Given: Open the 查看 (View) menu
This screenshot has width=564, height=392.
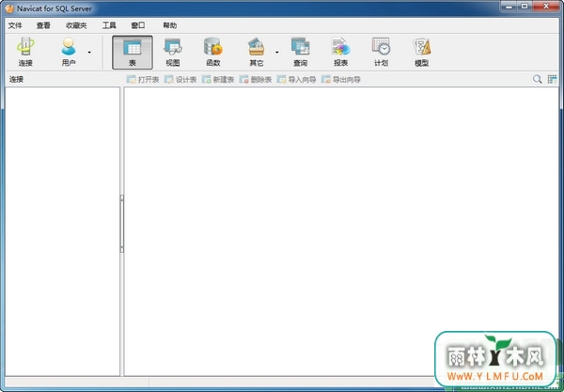Looking at the screenshot, I should (43, 25).
